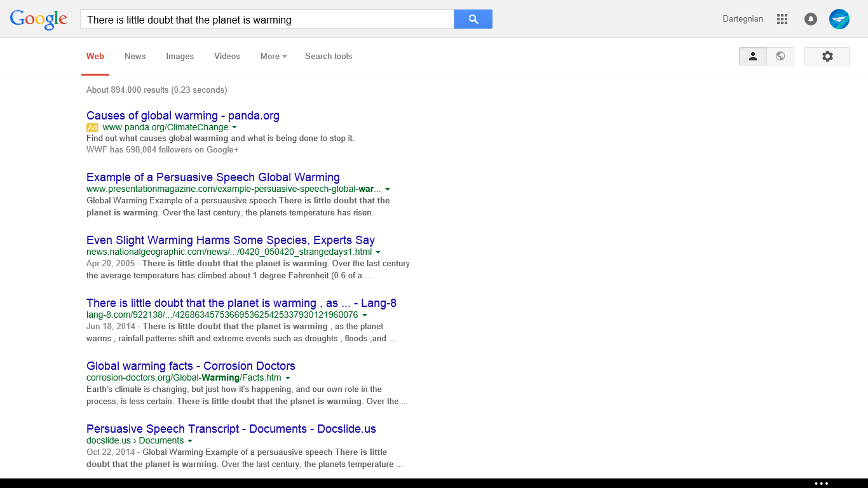Open the notifications bell icon
The width and height of the screenshot is (868, 488).
coord(811,19)
